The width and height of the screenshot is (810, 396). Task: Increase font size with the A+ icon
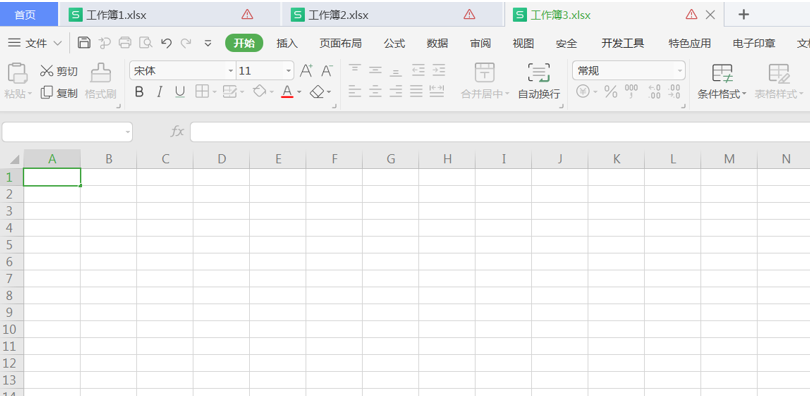click(x=306, y=70)
